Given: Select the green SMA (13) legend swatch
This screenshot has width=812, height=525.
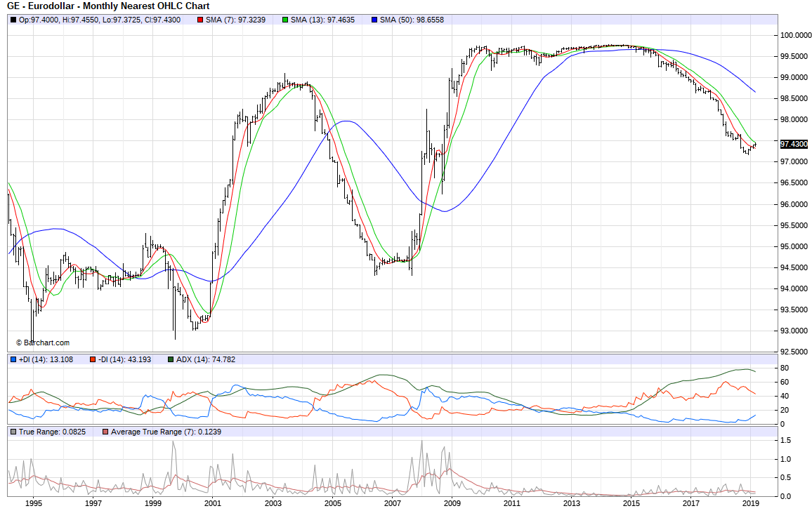Looking at the screenshot, I should pos(287,20).
